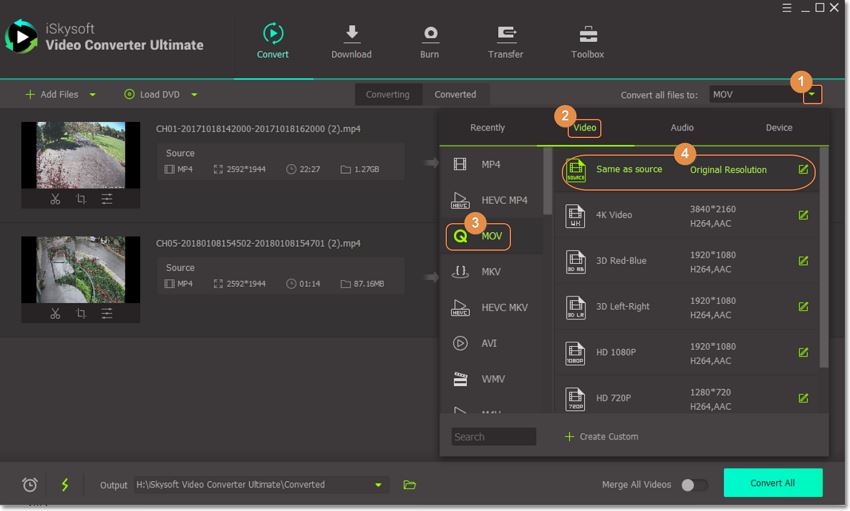
Task: Click the format Search input field
Action: [x=494, y=437]
